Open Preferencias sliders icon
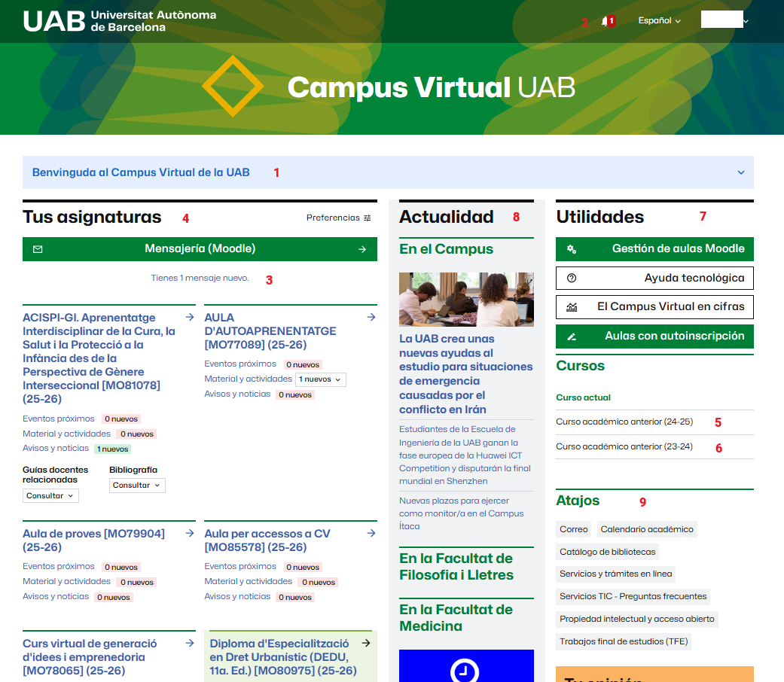784x682 pixels. tap(368, 218)
